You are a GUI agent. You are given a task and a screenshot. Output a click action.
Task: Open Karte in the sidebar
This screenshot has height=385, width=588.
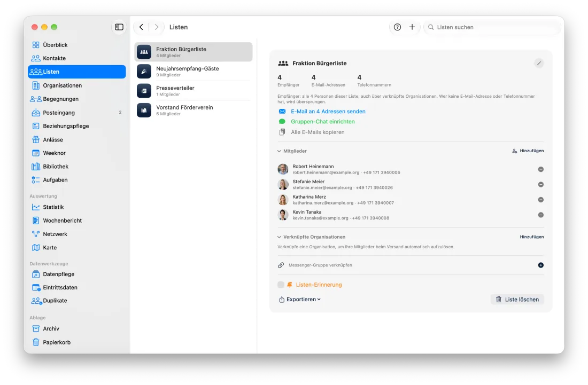pyautogui.click(x=77, y=248)
